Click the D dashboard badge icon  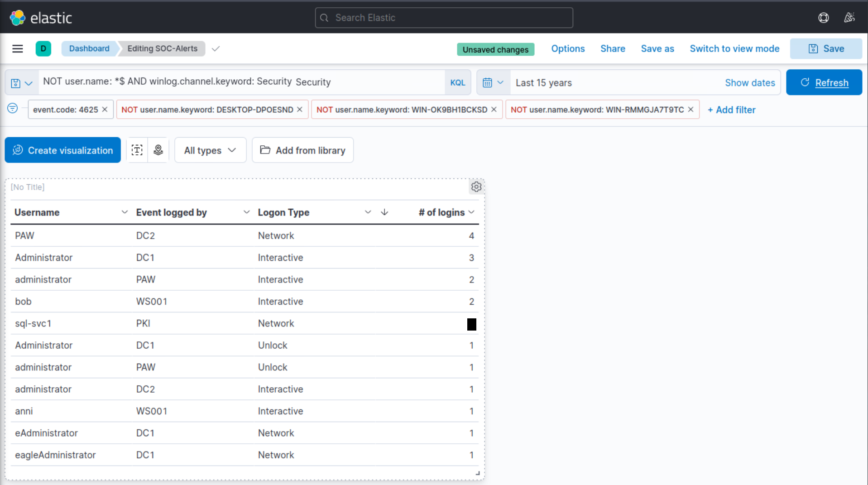[x=43, y=48]
